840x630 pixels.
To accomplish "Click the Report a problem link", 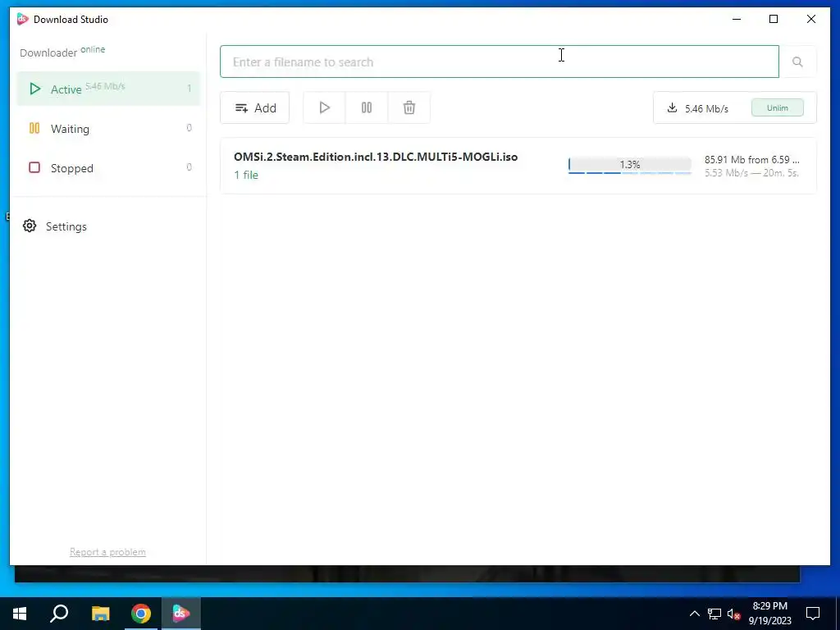I will [x=107, y=552].
